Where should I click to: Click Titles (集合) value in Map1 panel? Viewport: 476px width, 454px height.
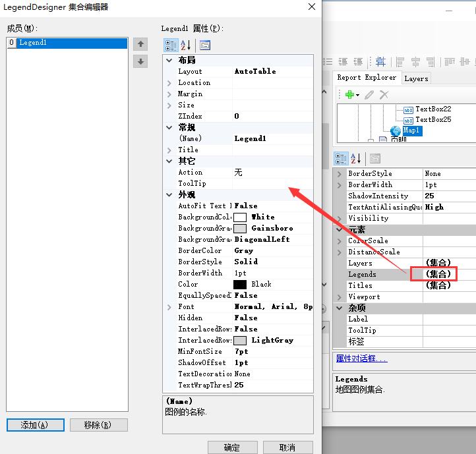[438, 285]
